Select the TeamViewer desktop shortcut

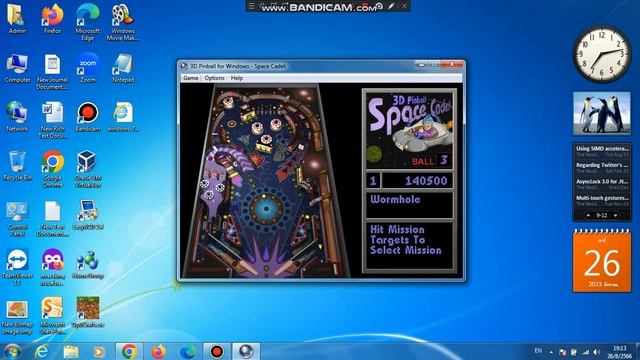click(17, 267)
